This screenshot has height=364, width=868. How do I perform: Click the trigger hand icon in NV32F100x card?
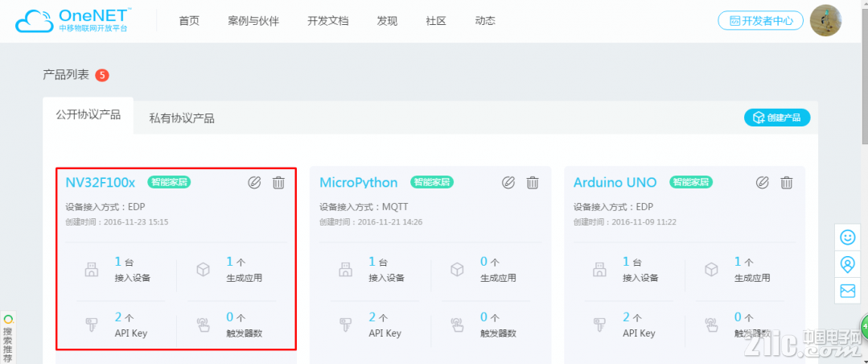pyautogui.click(x=204, y=325)
